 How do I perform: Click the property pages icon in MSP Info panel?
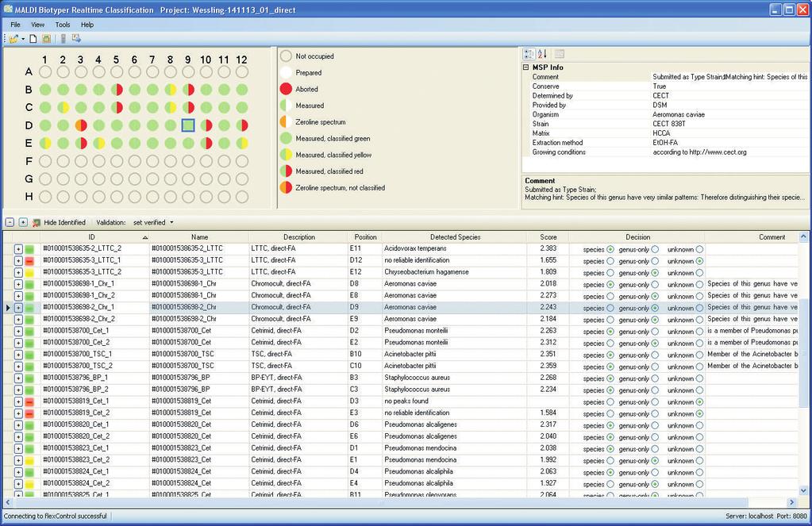560,54
